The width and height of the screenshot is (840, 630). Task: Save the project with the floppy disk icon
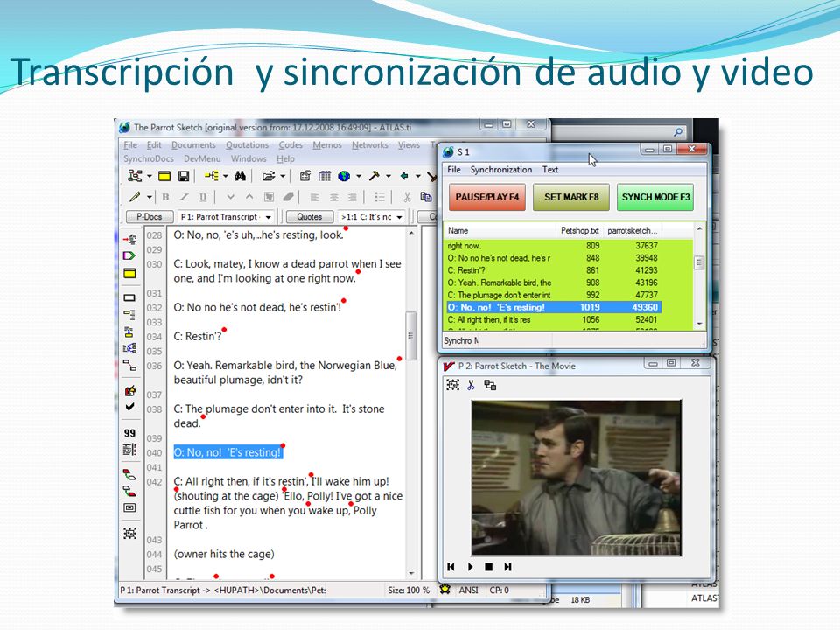pyautogui.click(x=183, y=176)
